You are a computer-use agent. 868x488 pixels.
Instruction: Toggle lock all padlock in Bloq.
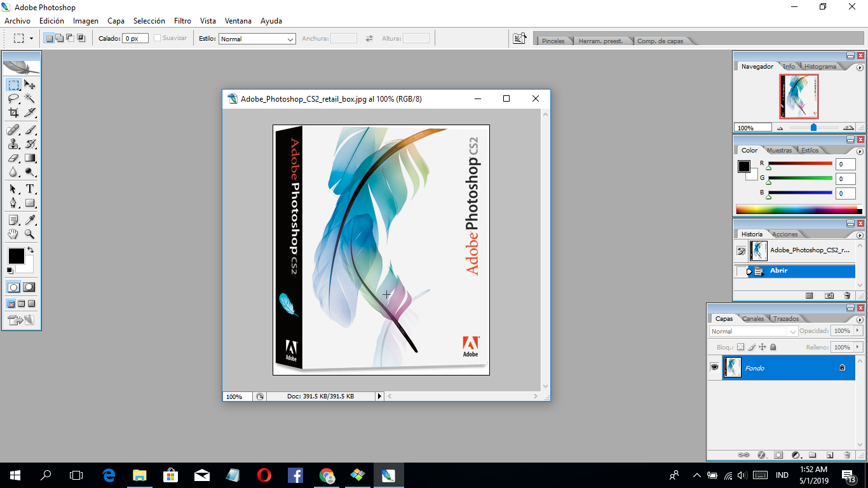(773, 347)
